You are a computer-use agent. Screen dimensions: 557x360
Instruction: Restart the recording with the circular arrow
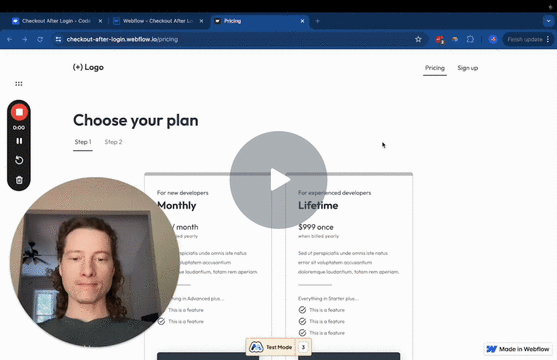click(19, 160)
